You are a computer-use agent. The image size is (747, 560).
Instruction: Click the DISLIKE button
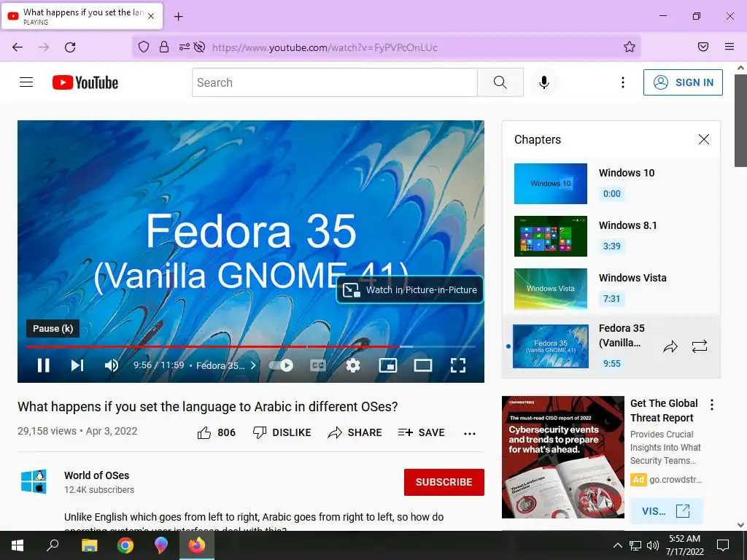(x=282, y=432)
